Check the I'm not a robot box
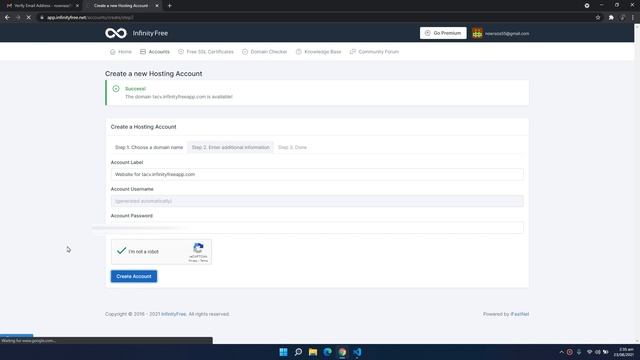The image size is (640, 360). coord(121,251)
